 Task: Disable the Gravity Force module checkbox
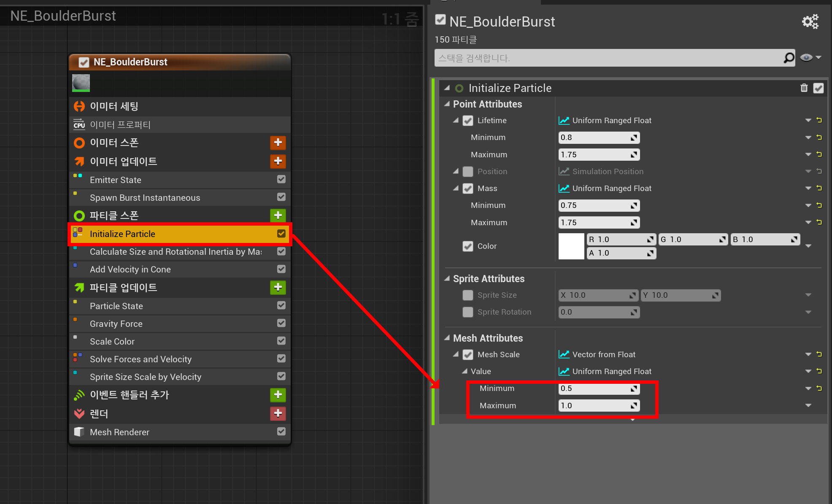tap(281, 323)
